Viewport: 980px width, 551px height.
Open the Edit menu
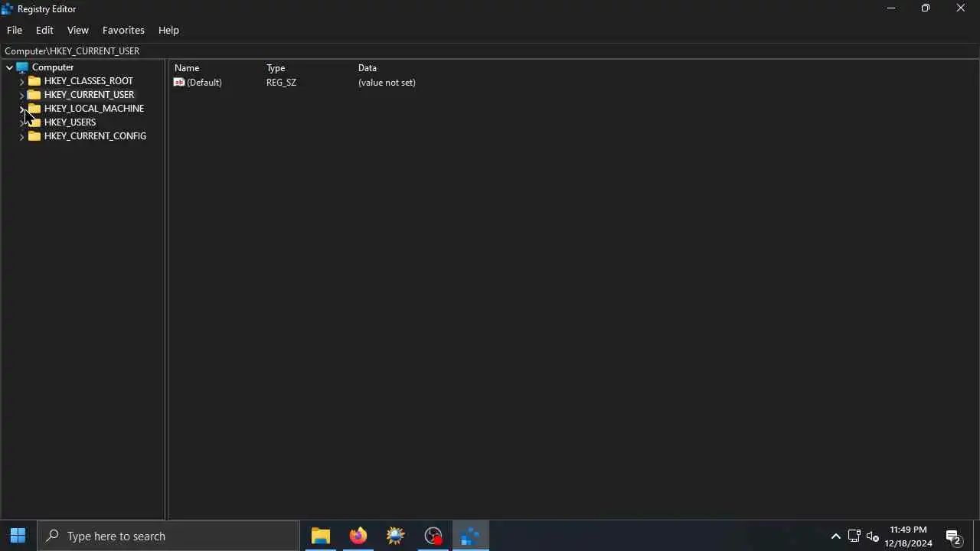[x=44, y=30]
